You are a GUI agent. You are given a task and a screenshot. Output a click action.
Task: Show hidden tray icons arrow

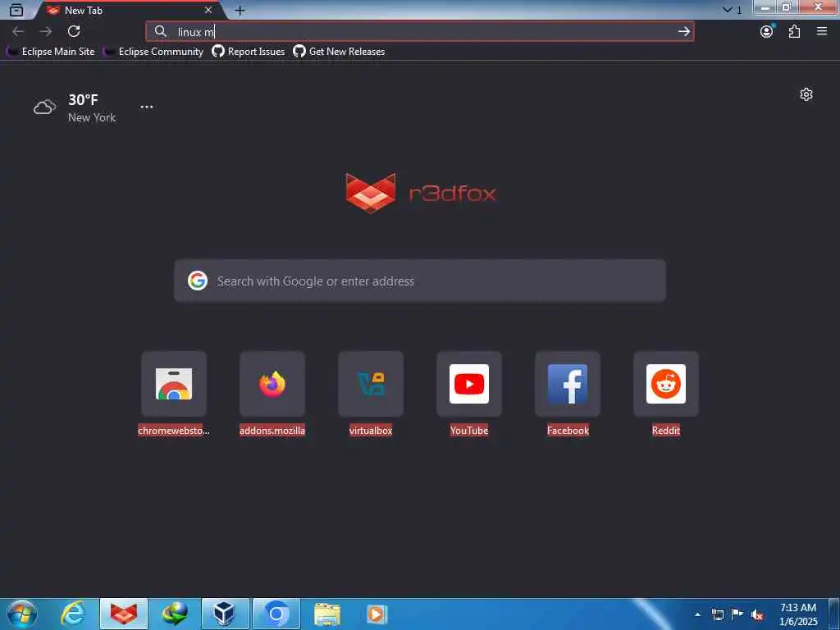tap(697, 614)
